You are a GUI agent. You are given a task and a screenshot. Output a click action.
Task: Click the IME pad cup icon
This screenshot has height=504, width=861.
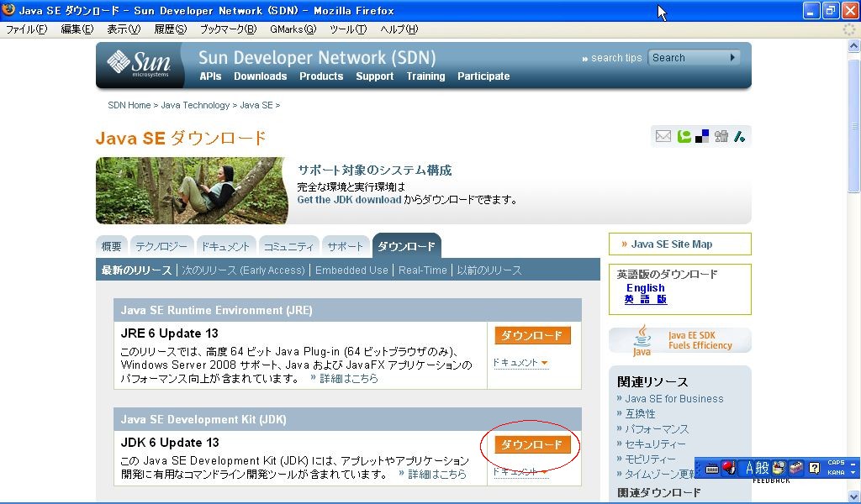point(779,468)
